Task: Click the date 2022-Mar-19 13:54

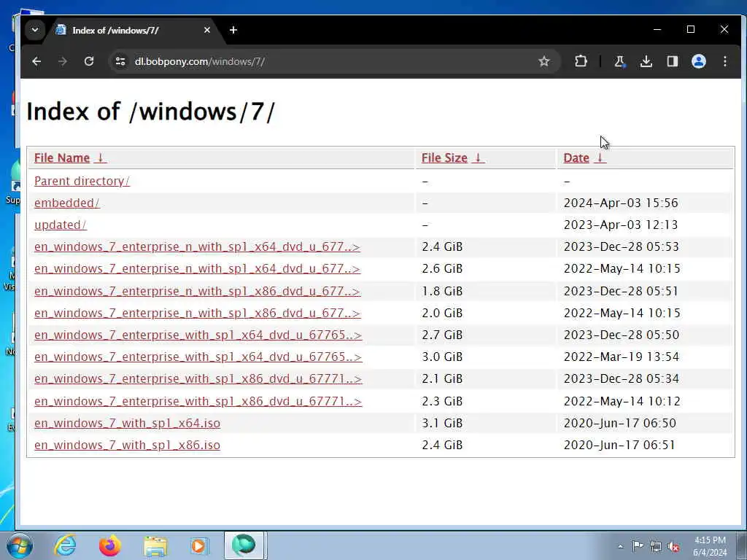Action: 622,357
